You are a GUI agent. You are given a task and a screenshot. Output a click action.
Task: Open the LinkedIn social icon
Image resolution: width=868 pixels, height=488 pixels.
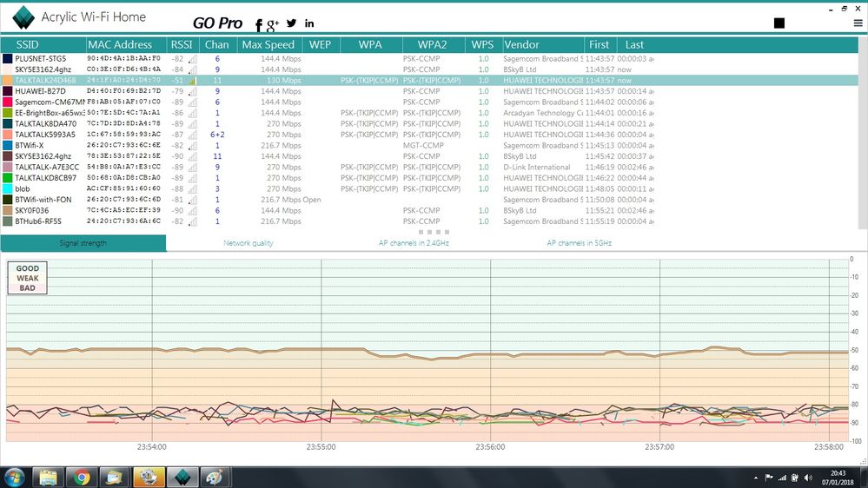click(x=309, y=23)
